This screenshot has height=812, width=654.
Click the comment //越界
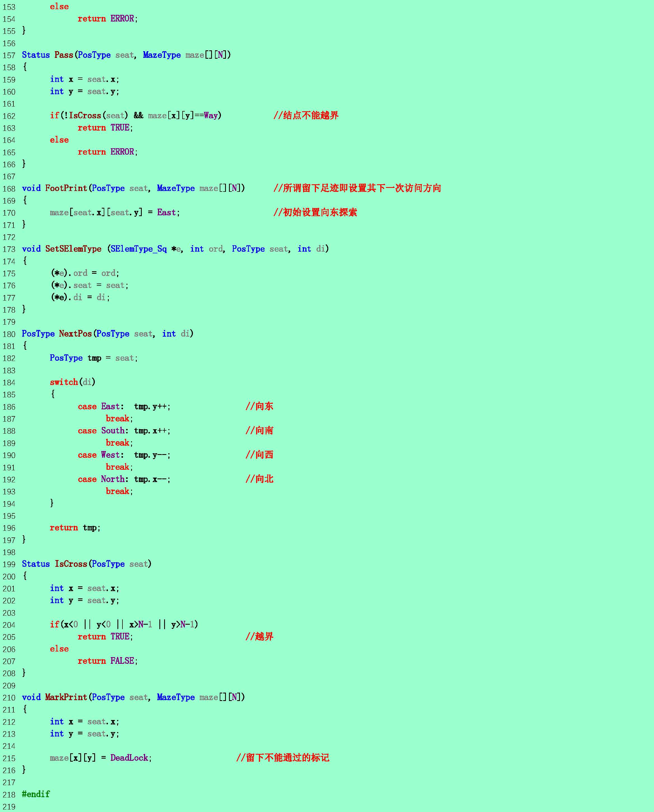[259, 636]
